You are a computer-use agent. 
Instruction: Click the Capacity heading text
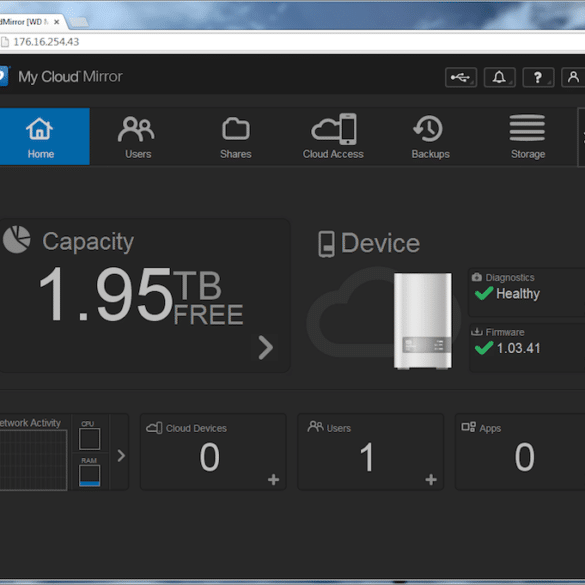pos(88,243)
